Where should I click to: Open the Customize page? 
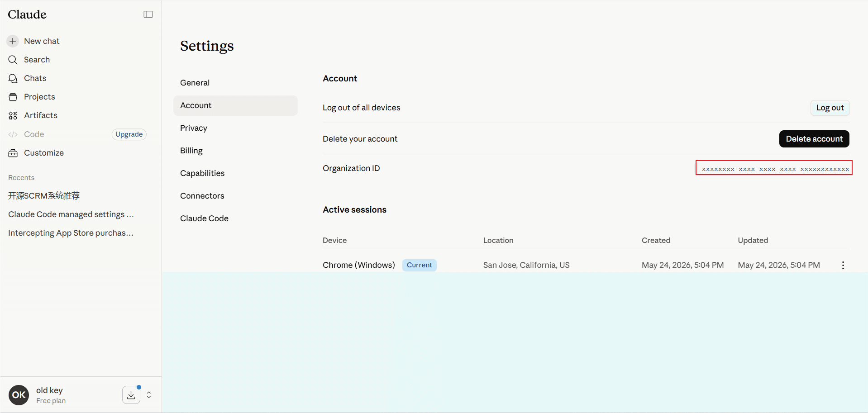tap(44, 153)
